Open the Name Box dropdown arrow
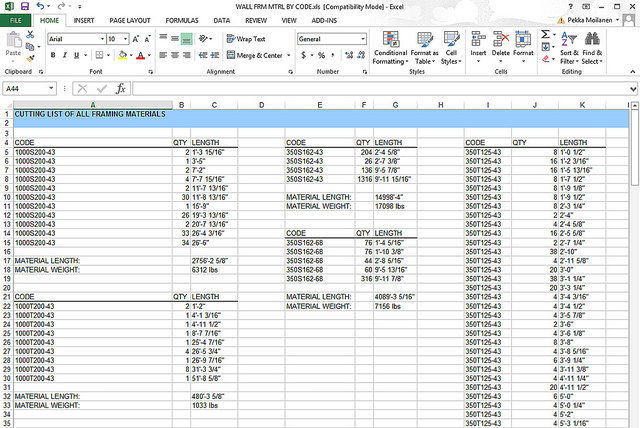Image resolution: width=640 pixels, height=428 pixels. click(50, 88)
